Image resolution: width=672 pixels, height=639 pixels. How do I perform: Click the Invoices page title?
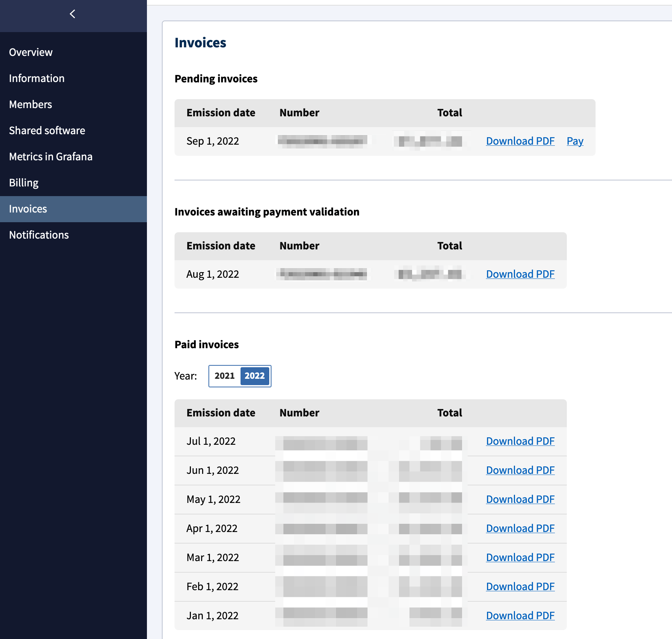point(200,43)
